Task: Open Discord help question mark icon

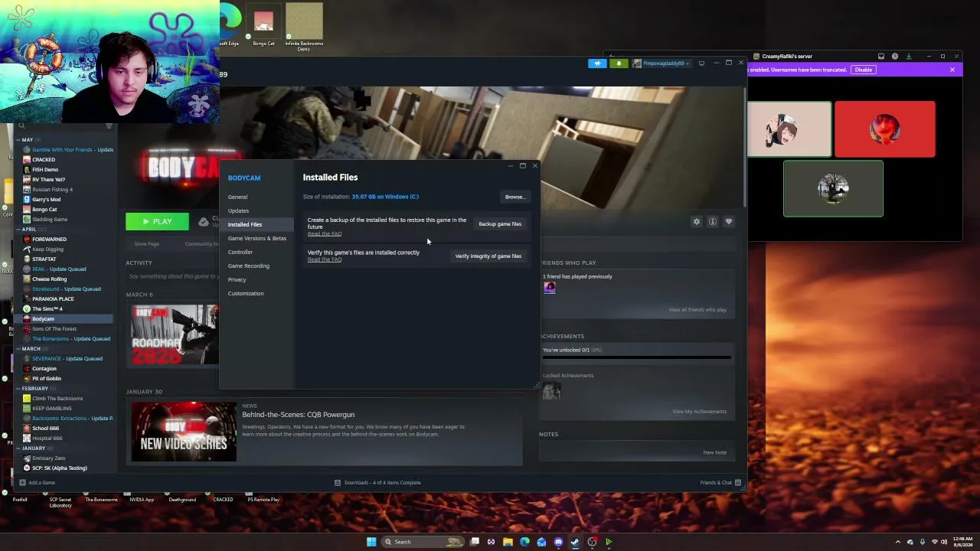Action: pos(895,57)
